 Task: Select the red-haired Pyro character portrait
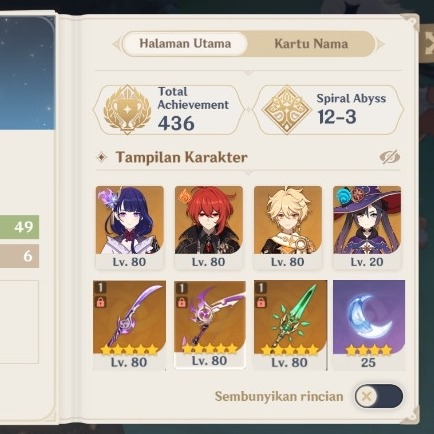209,220
